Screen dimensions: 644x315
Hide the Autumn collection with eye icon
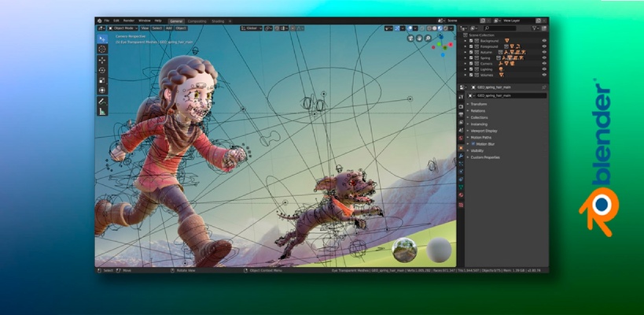(x=544, y=52)
